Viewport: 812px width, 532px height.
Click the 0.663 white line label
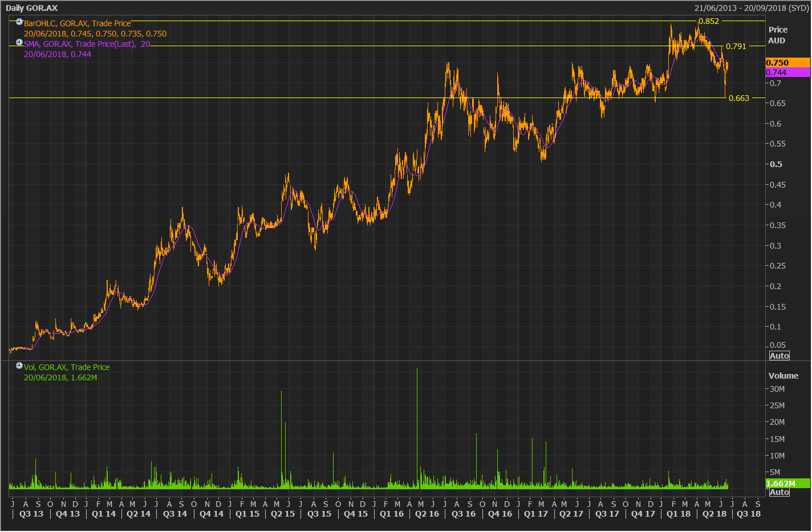pyautogui.click(x=739, y=98)
